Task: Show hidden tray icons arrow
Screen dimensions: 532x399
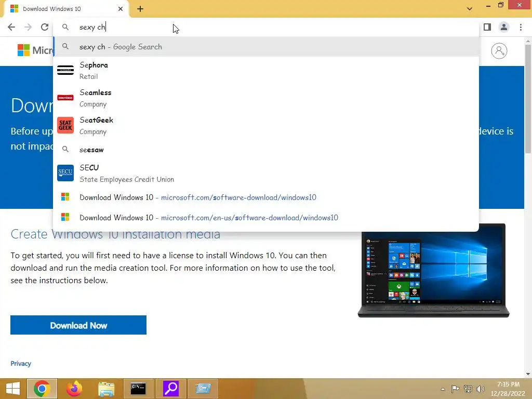Action: pos(443,389)
